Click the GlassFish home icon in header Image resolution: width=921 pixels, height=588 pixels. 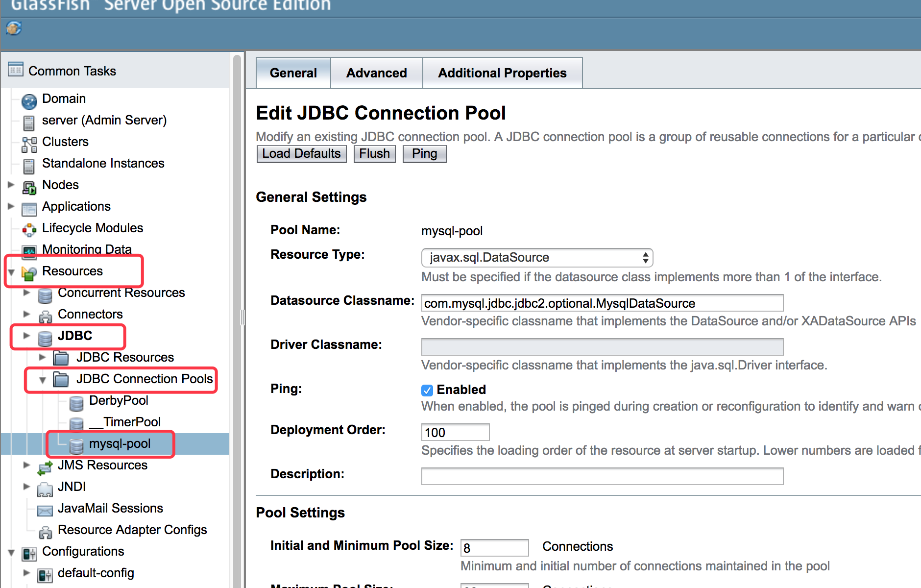click(x=13, y=28)
